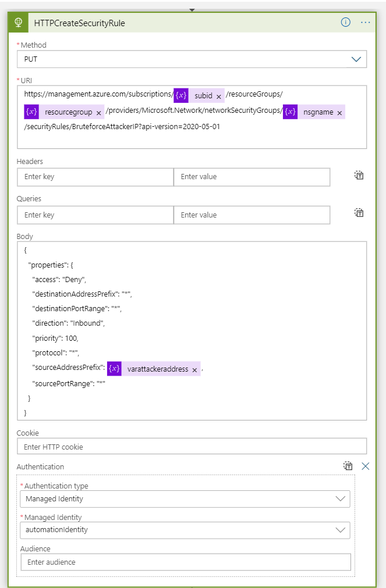Switch Headers to text mode icon
386x588 pixels.
pyautogui.click(x=359, y=175)
